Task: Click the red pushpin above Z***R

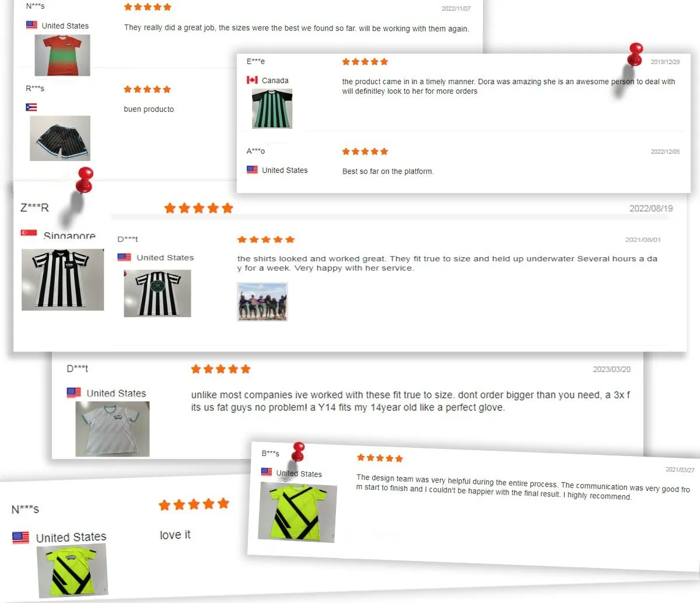Action: click(x=85, y=180)
